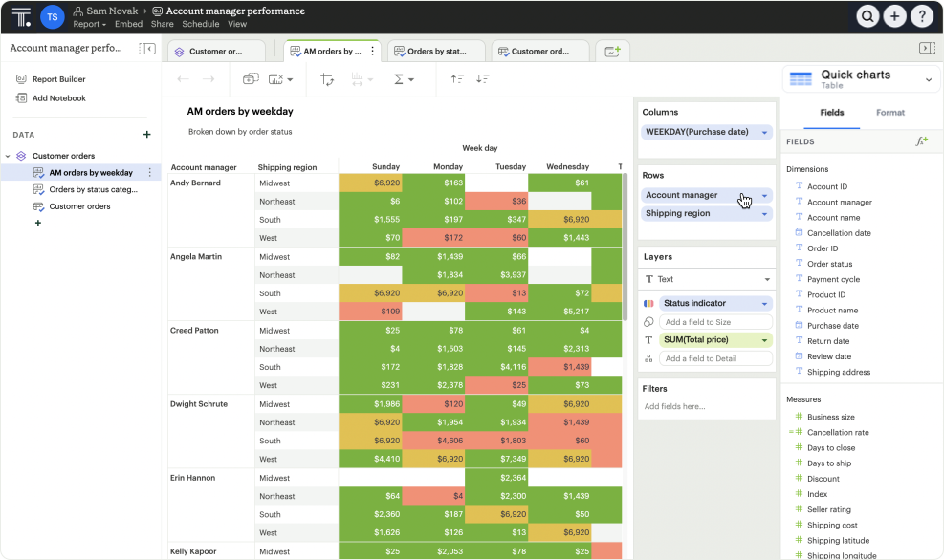944x560 pixels.
Task: Open the WEEKDAY(Purchase date) pill dropdown
Action: 764,133
